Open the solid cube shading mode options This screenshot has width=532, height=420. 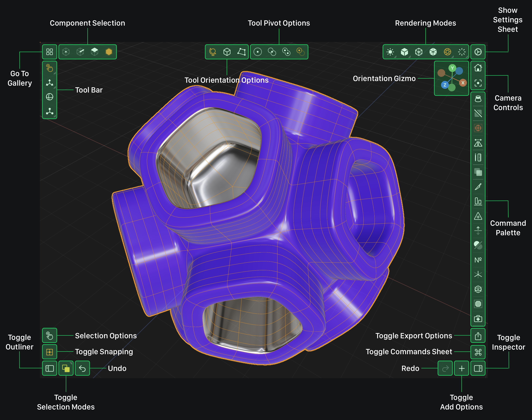(x=405, y=52)
